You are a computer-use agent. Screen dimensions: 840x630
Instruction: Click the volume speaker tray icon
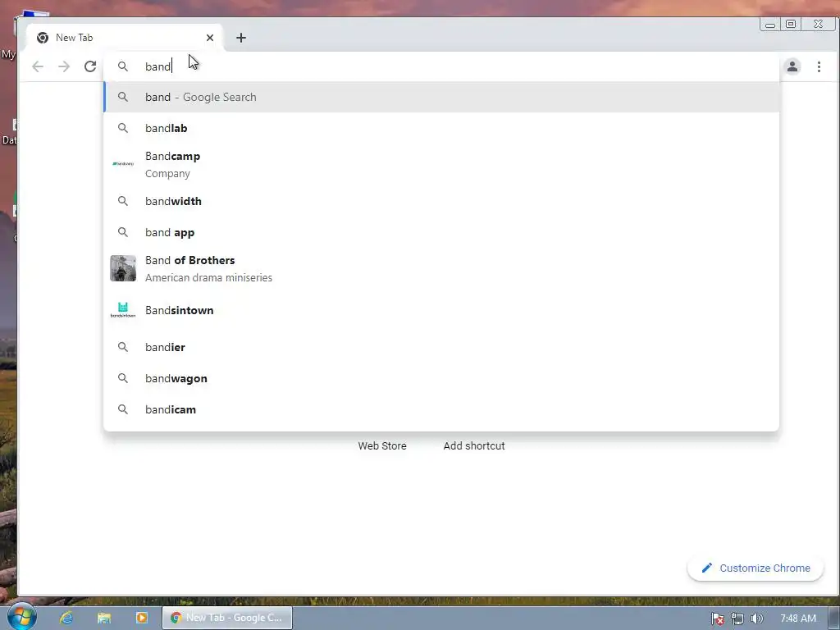point(757,619)
